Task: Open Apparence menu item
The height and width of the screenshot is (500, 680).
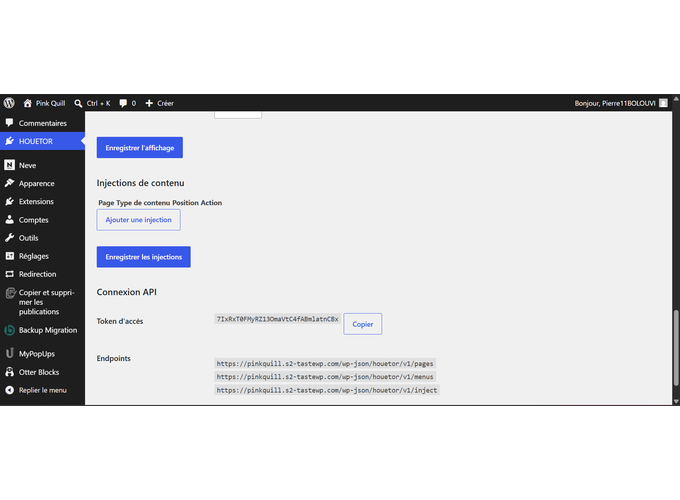Action: click(42, 183)
